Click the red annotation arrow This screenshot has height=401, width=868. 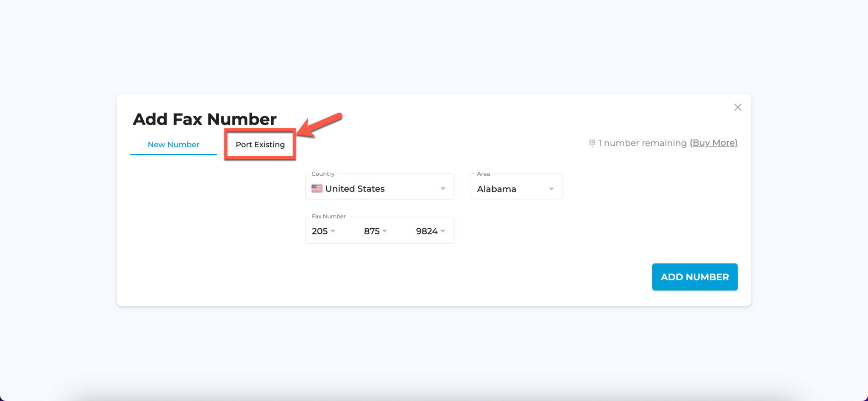319,125
